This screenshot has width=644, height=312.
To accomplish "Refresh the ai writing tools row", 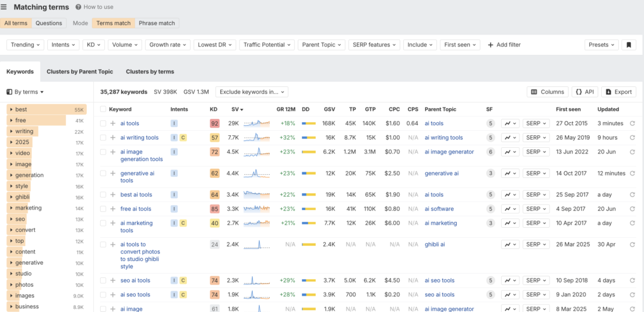I will click(x=633, y=138).
